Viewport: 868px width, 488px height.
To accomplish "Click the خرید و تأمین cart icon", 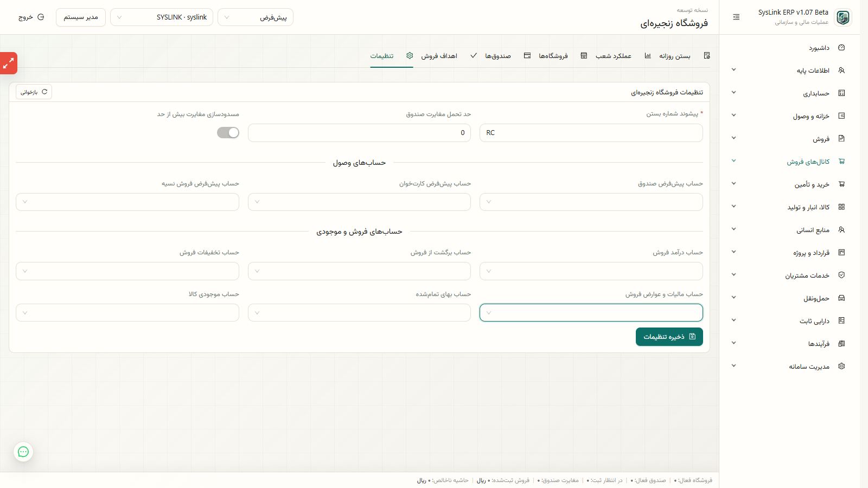I will (x=841, y=184).
